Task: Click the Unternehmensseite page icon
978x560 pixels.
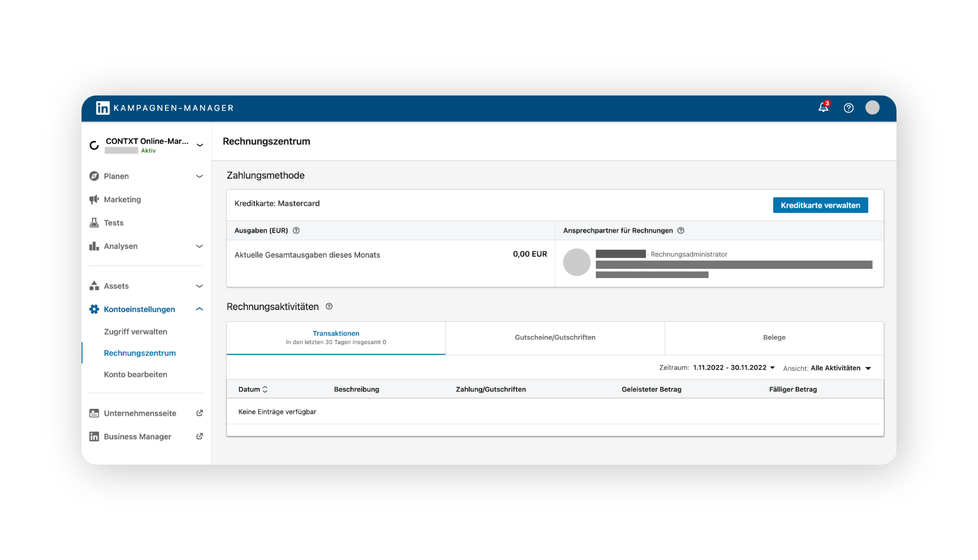Action: [94, 413]
